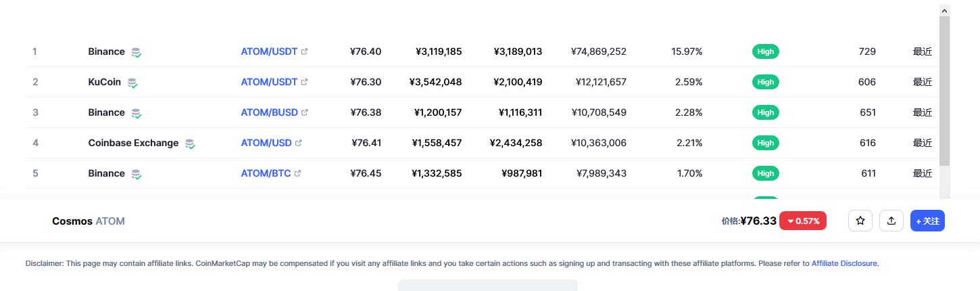Image resolution: width=980 pixels, height=291 pixels.
Task: Click the red 0.57% price change badge
Action: click(x=803, y=221)
